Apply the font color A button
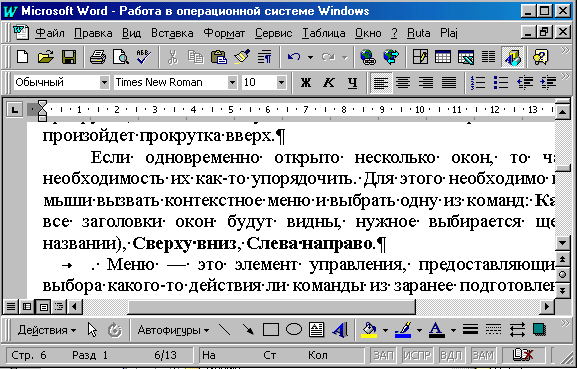Viewport: 577px width, 369px height. 437,330
